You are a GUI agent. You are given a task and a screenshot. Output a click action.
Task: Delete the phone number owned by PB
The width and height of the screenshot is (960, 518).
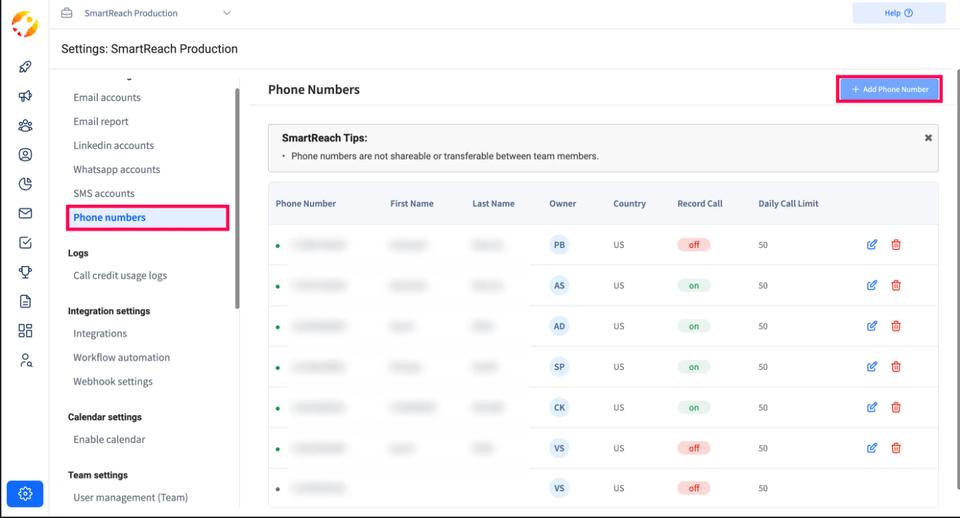point(896,244)
